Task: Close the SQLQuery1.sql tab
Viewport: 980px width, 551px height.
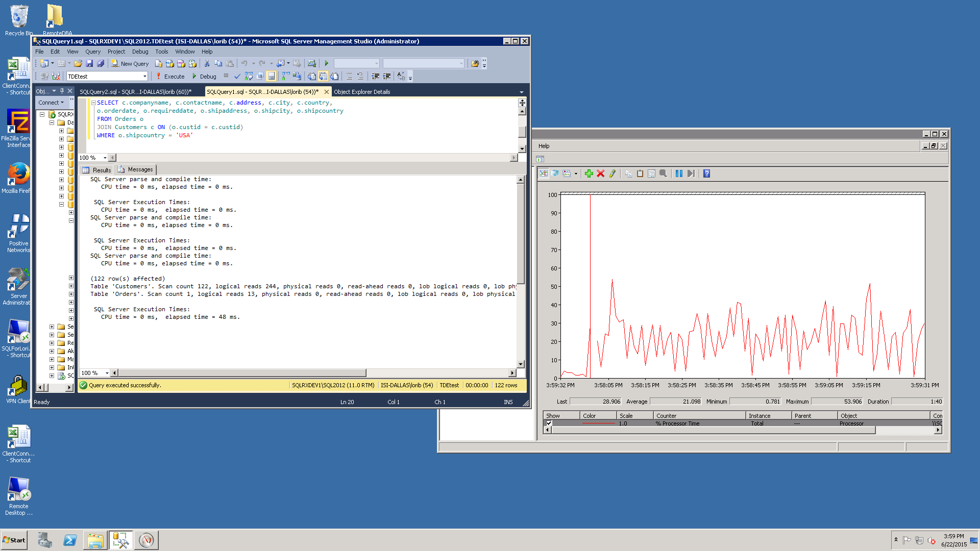Action: click(327, 92)
